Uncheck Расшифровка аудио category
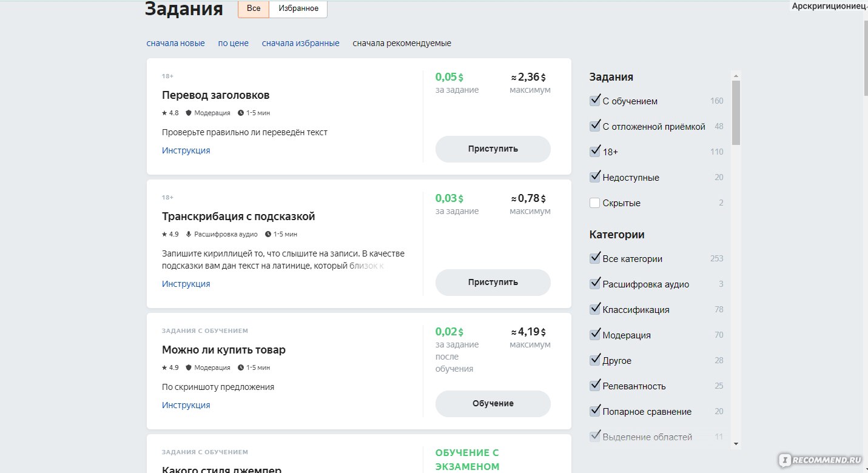This screenshot has height=473, width=868. point(595,284)
